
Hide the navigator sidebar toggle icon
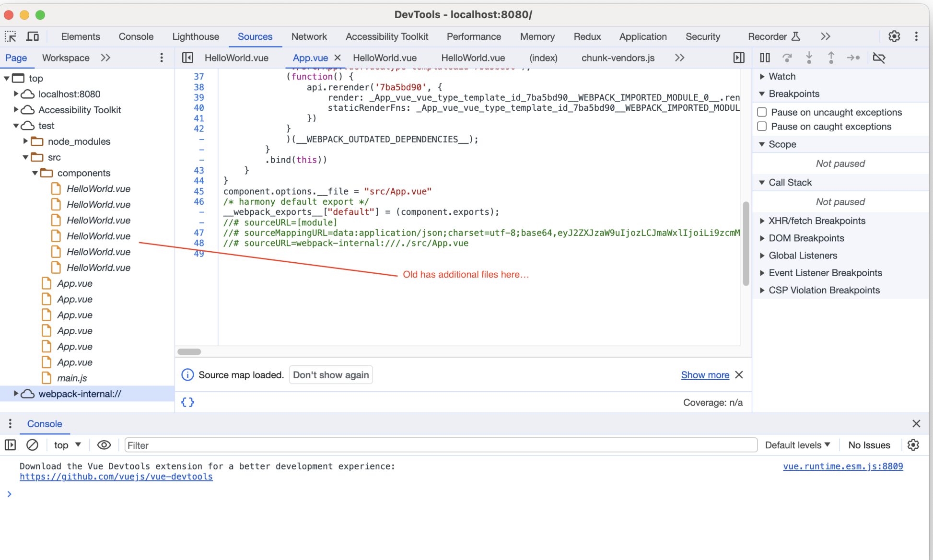coord(187,58)
